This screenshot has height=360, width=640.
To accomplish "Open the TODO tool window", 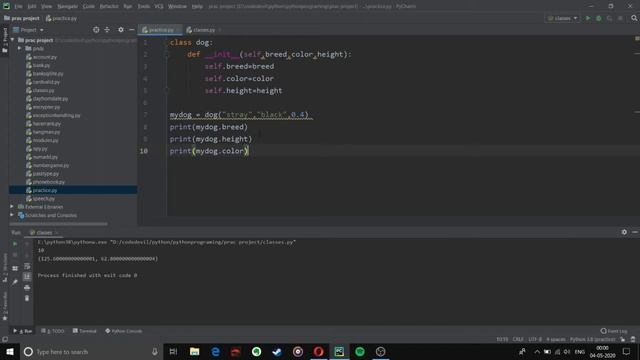I will (x=53, y=331).
